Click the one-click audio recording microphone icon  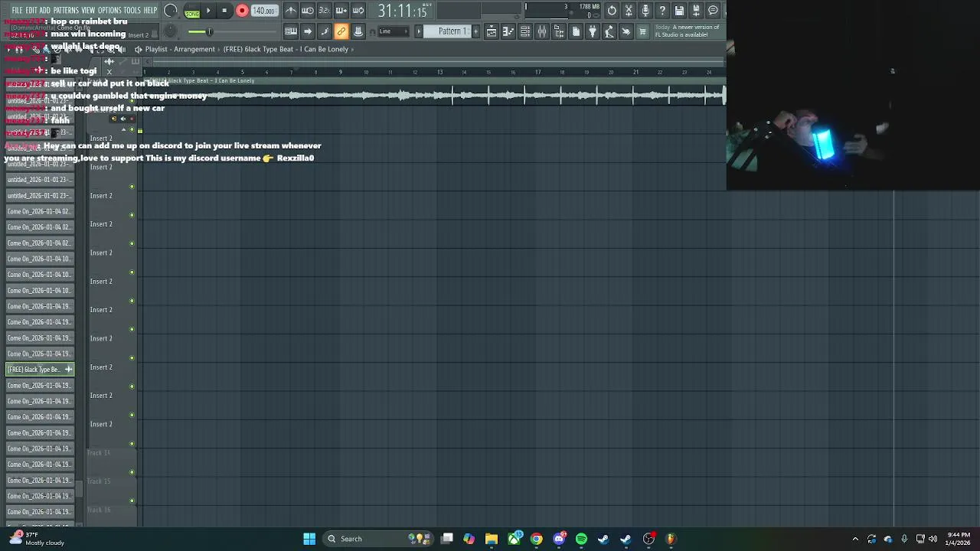(x=645, y=10)
